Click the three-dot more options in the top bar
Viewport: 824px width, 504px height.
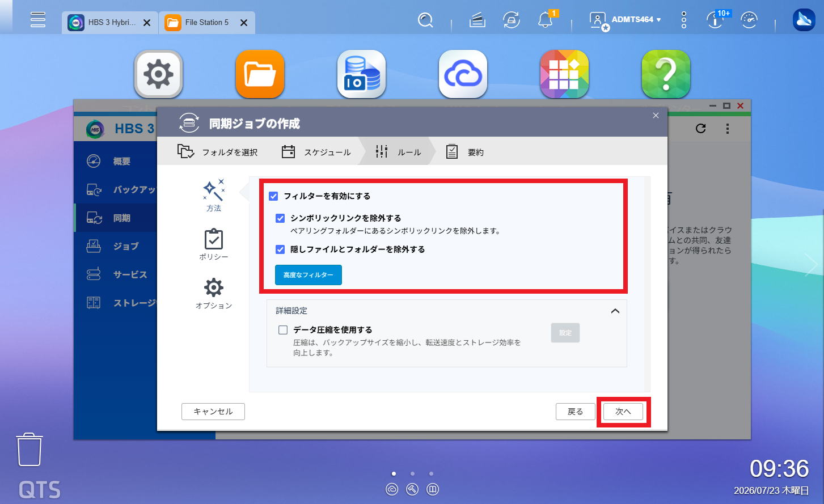click(684, 20)
